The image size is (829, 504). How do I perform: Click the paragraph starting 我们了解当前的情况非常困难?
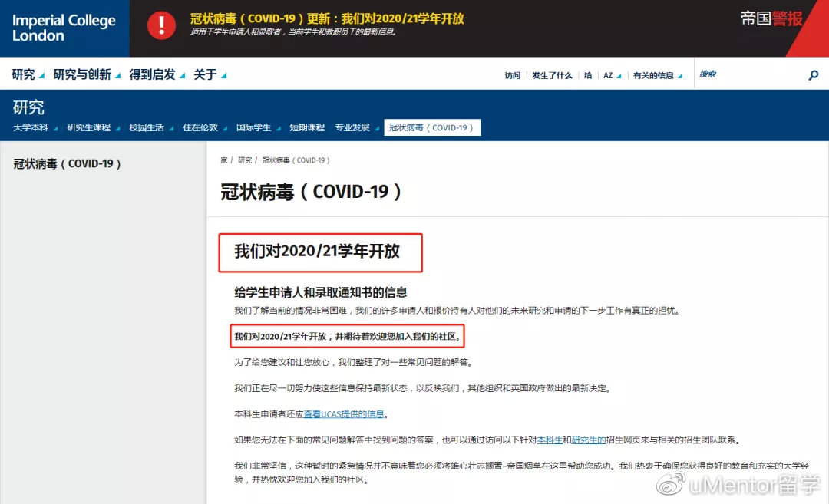coord(457,311)
